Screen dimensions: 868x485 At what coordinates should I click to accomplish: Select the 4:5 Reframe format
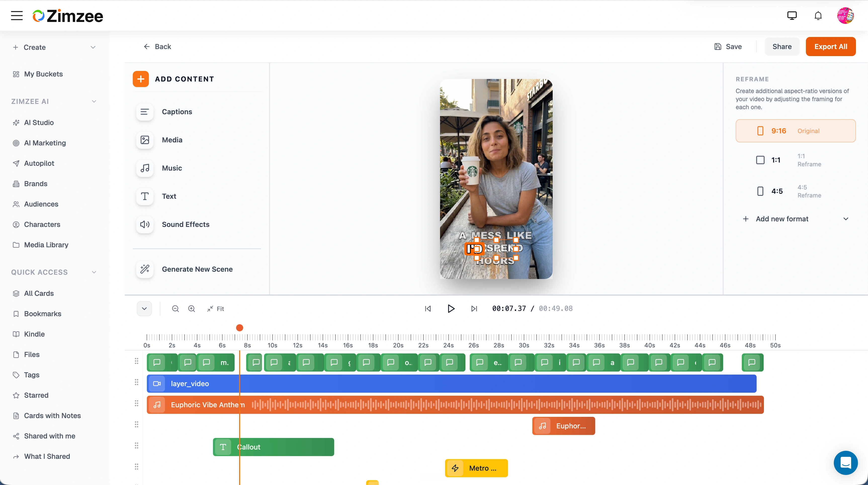click(x=796, y=191)
